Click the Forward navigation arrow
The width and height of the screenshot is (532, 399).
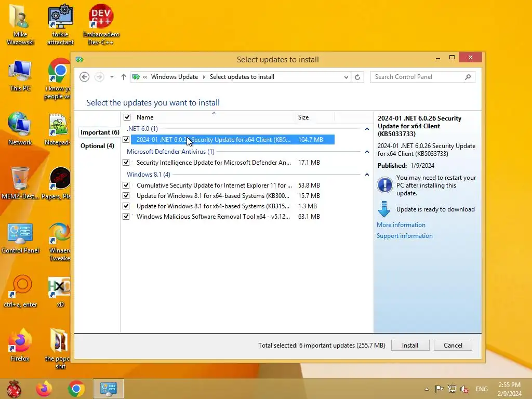point(99,77)
